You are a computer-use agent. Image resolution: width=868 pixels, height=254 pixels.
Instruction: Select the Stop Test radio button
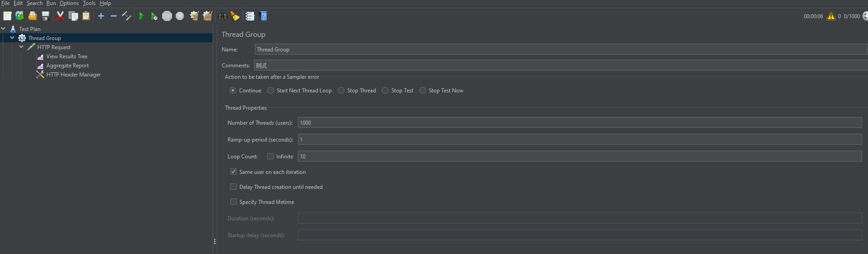[385, 91]
